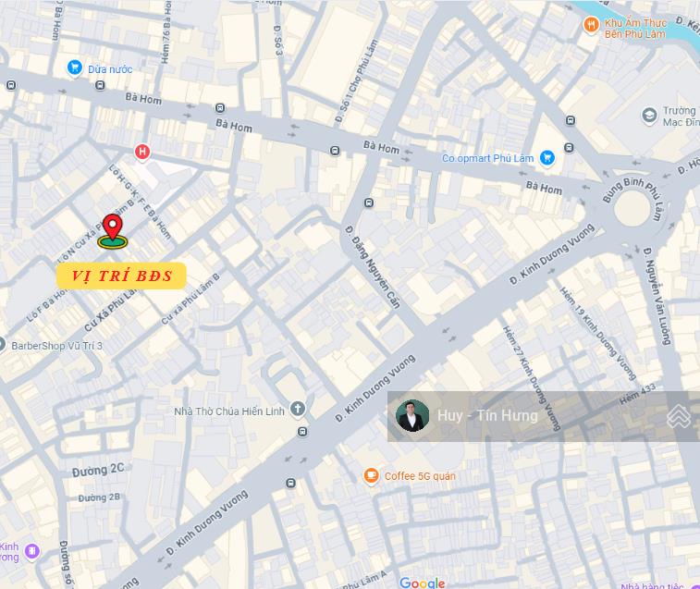Click the Huy - Tín Hưng name text
This screenshot has width=700, height=589.
coord(487,416)
